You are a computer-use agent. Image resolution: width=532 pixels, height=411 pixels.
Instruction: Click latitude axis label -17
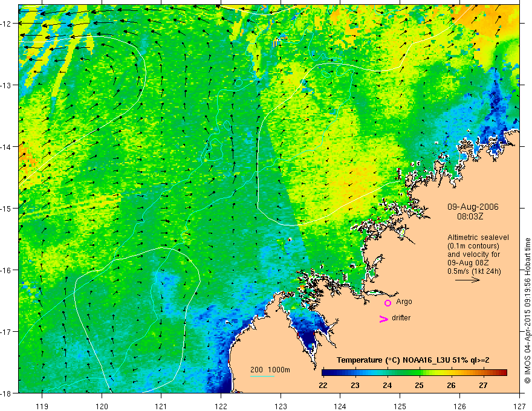pos(7,332)
